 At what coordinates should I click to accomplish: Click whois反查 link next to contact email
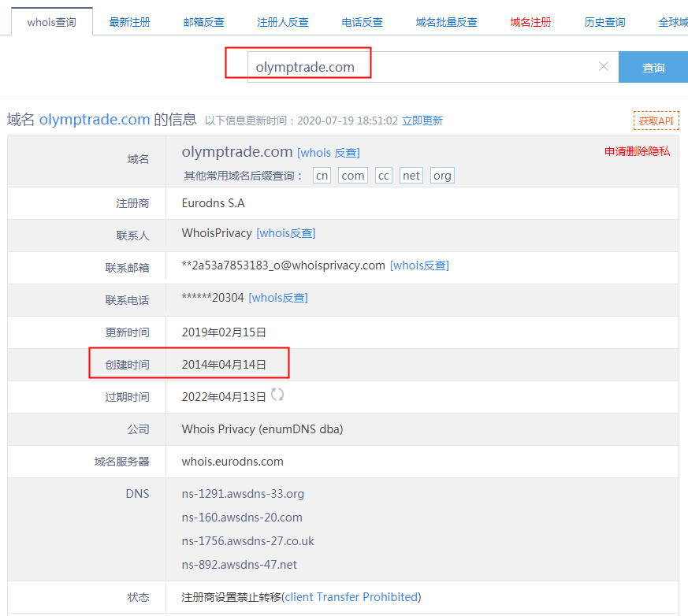419,265
